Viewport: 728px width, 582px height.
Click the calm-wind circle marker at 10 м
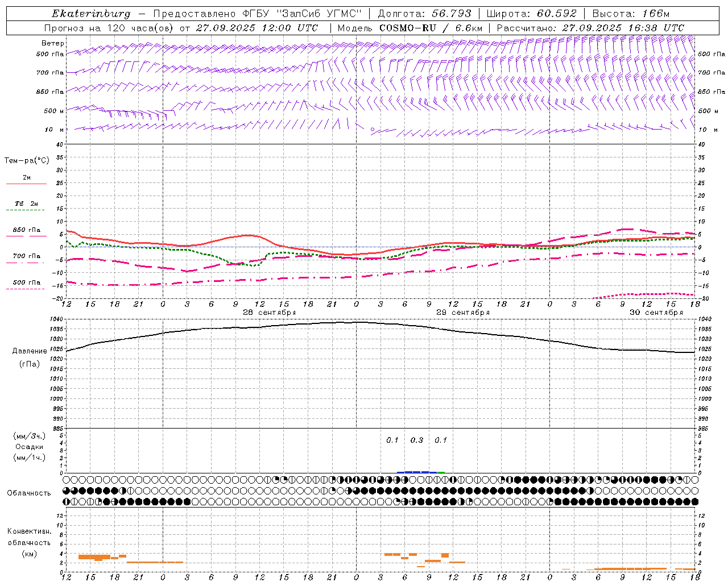tap(373, 130)
